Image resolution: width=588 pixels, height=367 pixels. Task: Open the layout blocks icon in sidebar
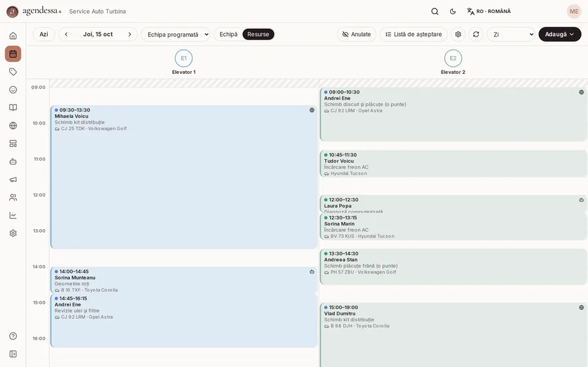(x=13, y=144)
